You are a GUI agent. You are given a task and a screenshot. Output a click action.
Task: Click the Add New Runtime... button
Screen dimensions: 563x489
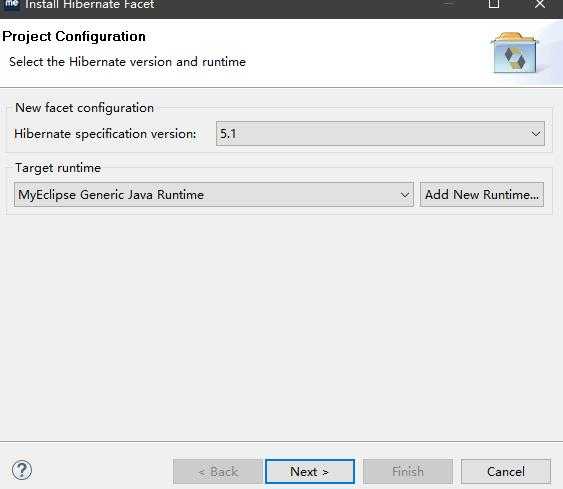click(x=482, y=195)
